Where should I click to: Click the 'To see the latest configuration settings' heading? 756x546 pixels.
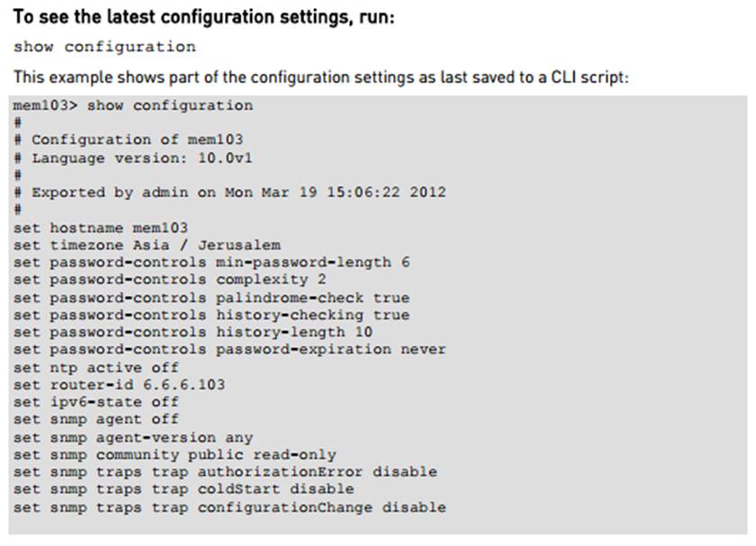(203, 16)
